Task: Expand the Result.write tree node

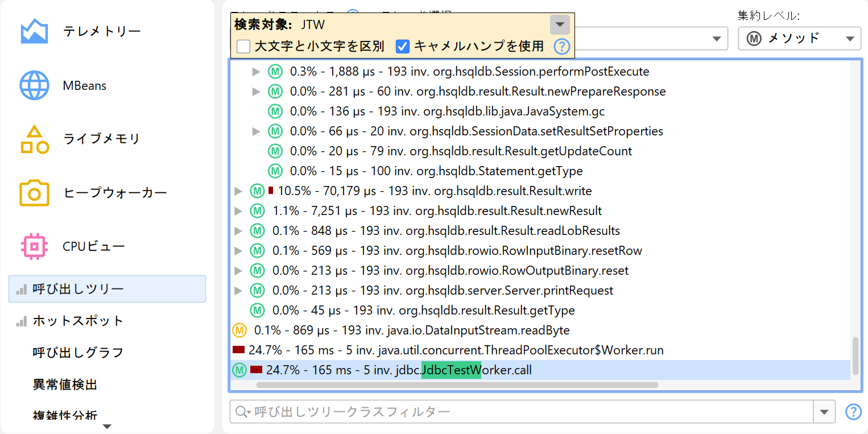Action: (238, 191)
